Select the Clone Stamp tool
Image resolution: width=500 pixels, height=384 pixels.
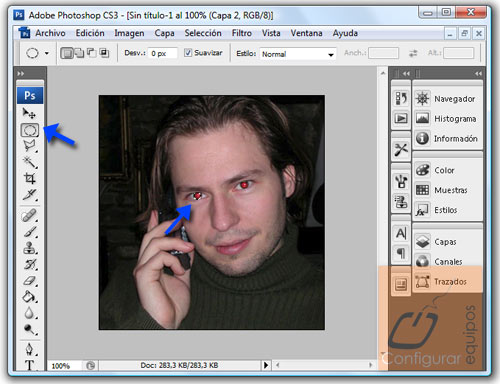(30, 248)
